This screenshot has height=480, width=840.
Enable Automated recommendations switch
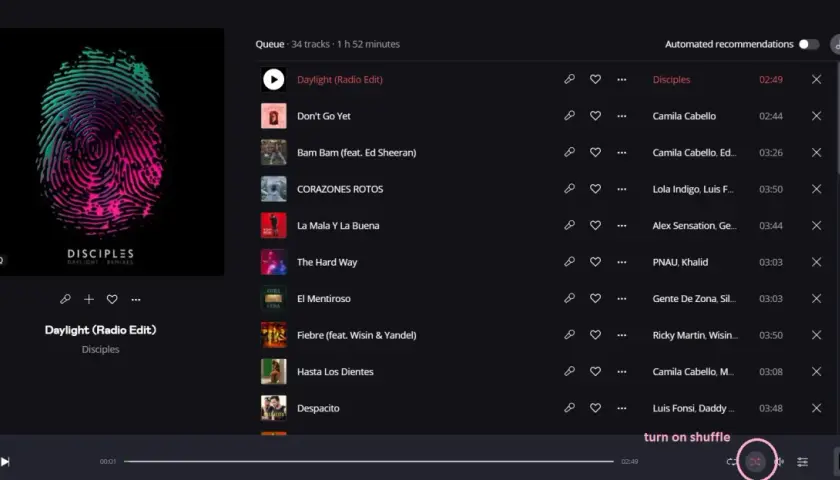click(808, 44)
